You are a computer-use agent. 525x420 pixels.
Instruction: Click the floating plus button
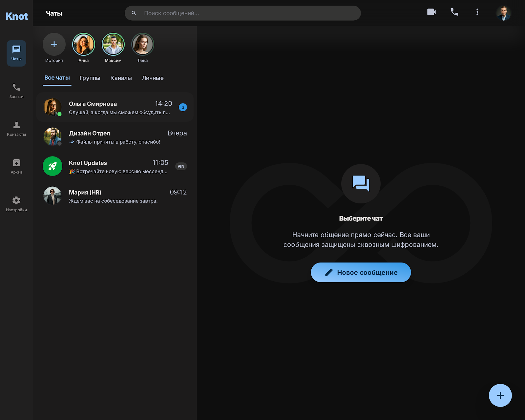(500, 395)
